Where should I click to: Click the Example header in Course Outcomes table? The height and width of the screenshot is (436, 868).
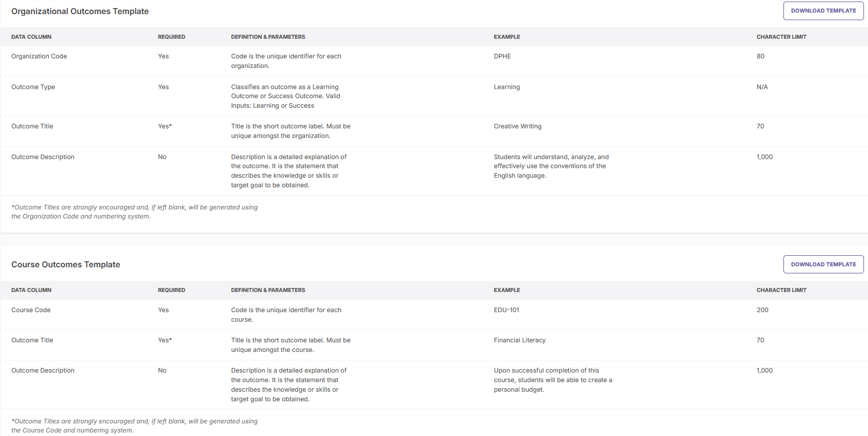tap(507, 290)
